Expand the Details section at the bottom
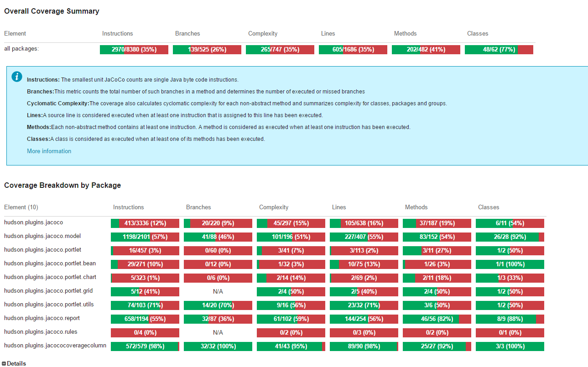This screenshot has width=588, height=367. pyautogui.click(x=14, y=363)
